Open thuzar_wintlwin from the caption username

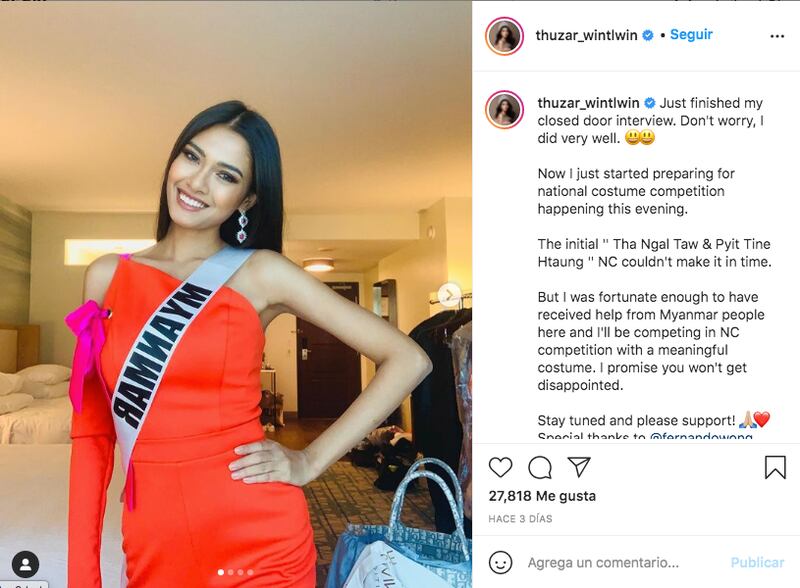coord(588,103)
